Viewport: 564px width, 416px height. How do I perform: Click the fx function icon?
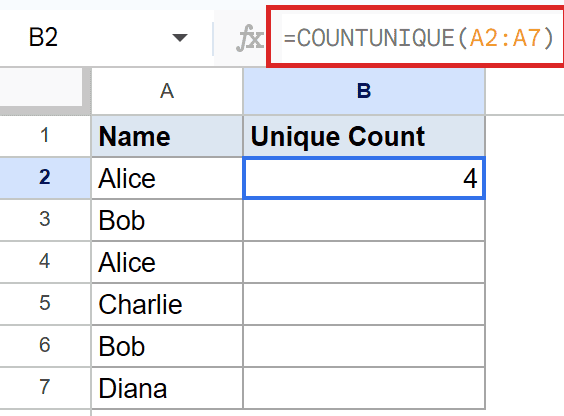tap(250, 38)
